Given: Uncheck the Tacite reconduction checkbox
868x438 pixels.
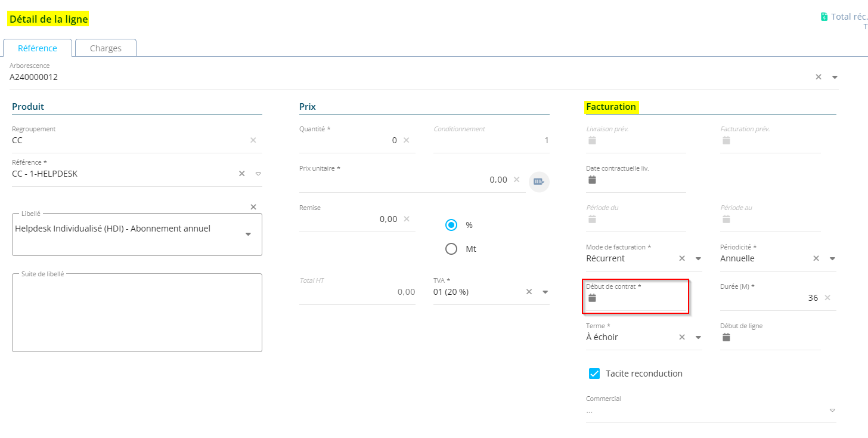Looking at the screenshot, I should coord(594,374).
